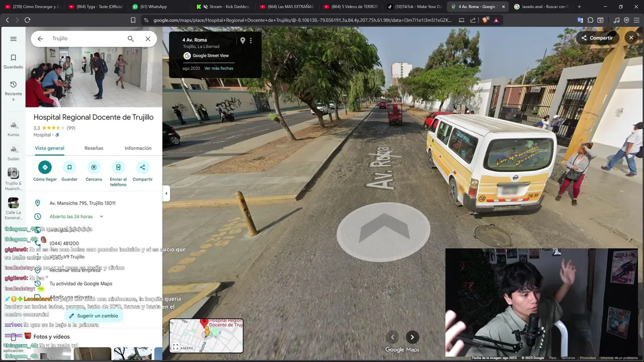Click Compartir button on Street View
Image resolution: width=644 pixels, height=362 pixels.
597,38
